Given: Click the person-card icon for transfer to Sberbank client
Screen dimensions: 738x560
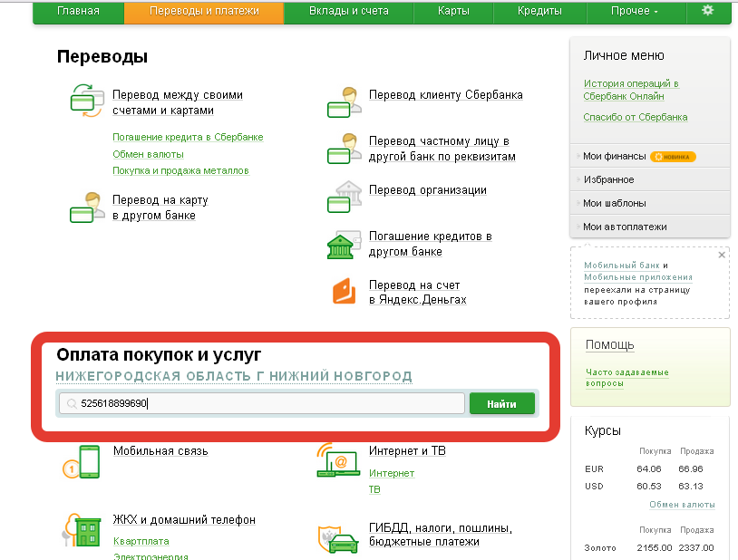Looking at the screenshot, I should click(345, 102).
